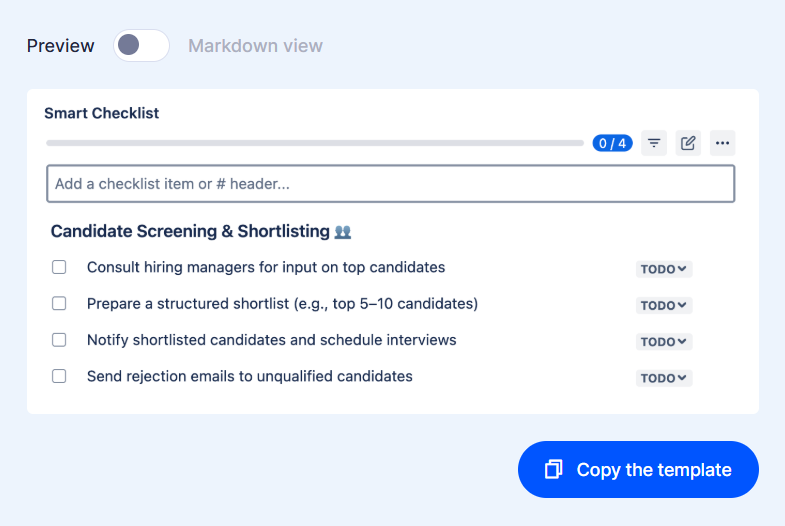Select the "Preview" label
785x526 pixels.
[61, 46]
